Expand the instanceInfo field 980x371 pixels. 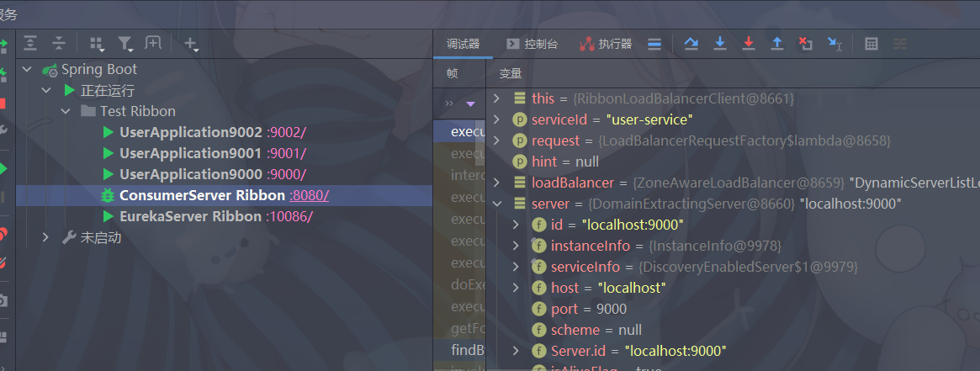(x=516, y=246)
